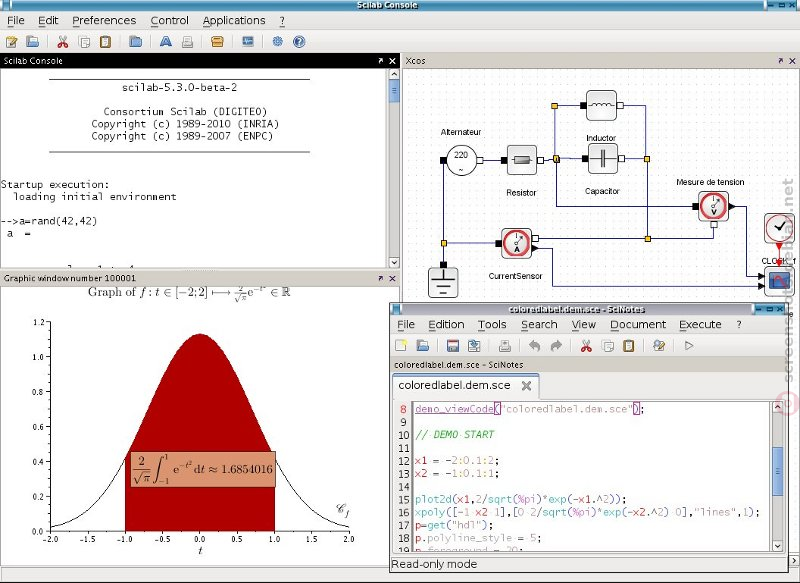Image resolution: width=800 pixels, height=583 pixels.
Task: Click the Open folder icon in SciNotes
Action: coord(422,345)
